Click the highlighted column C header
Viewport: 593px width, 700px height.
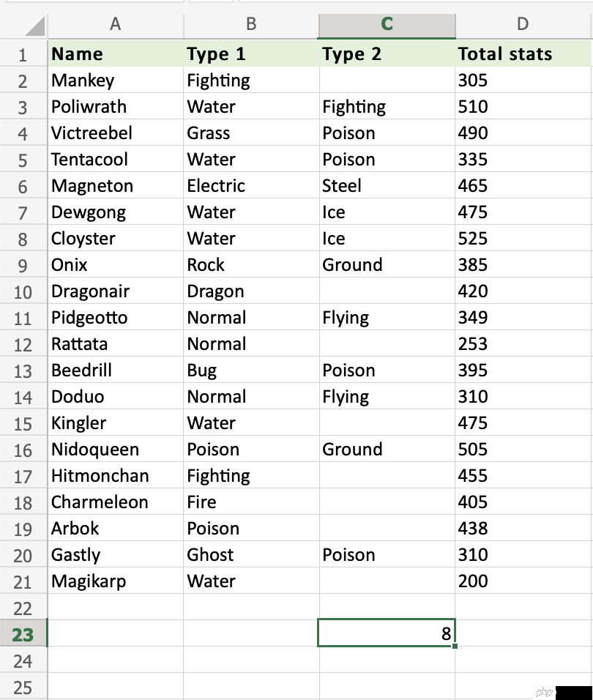[x=387, y=24]
